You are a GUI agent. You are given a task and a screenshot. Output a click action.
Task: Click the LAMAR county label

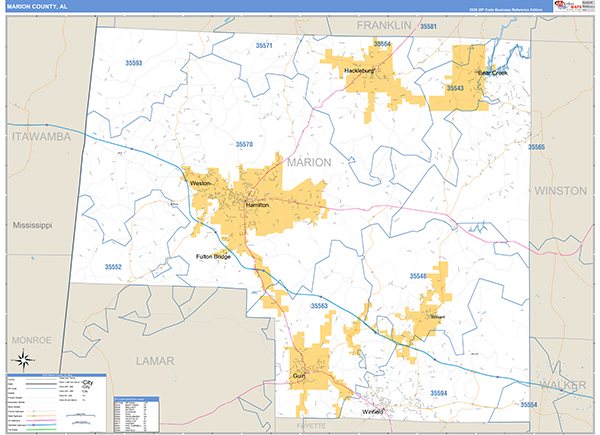coord(155,359)
